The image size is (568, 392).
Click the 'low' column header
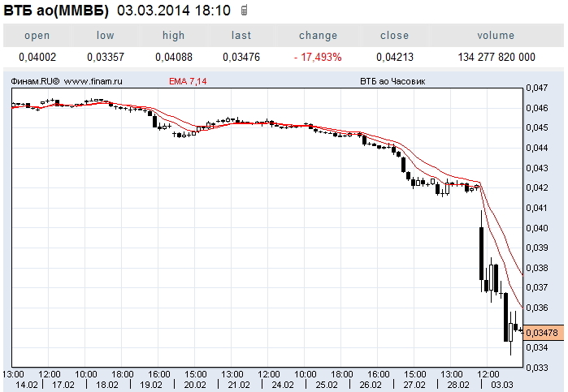click(105, 35)
